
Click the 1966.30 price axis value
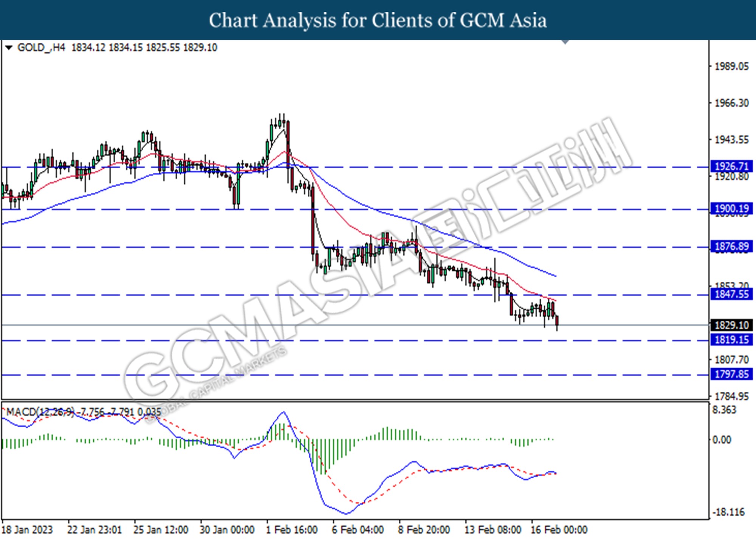coord(731,103)
